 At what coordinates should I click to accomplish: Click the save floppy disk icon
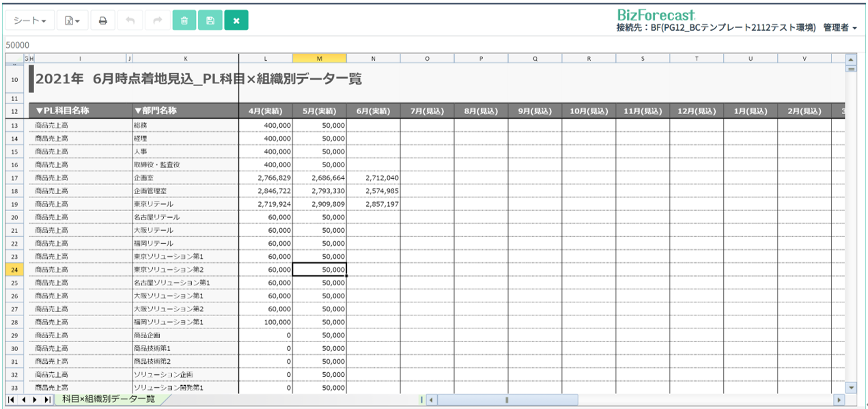click(210, 20)
